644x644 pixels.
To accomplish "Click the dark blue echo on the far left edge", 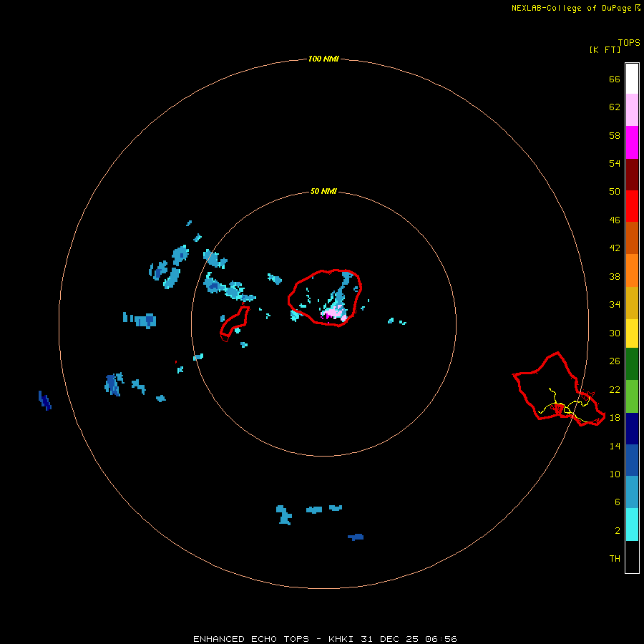I will 45,401.
